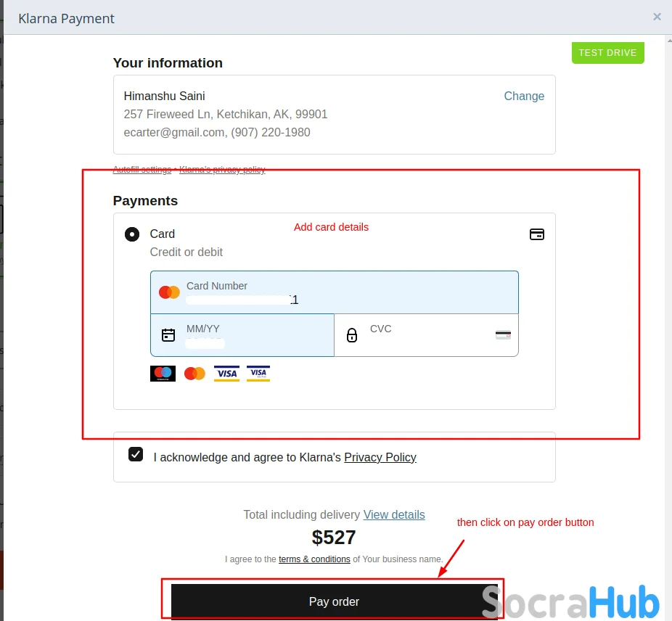Screen dimensions: 672x621
Task: Click the CVC input field
Action: (x=427, y=335)
